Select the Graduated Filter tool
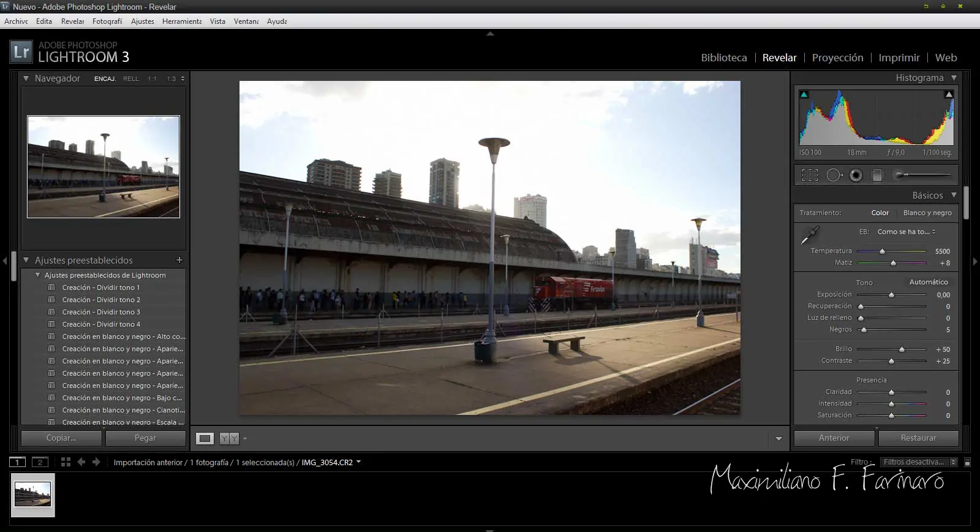This screenshot has height=532, width=980. point(877,175)
